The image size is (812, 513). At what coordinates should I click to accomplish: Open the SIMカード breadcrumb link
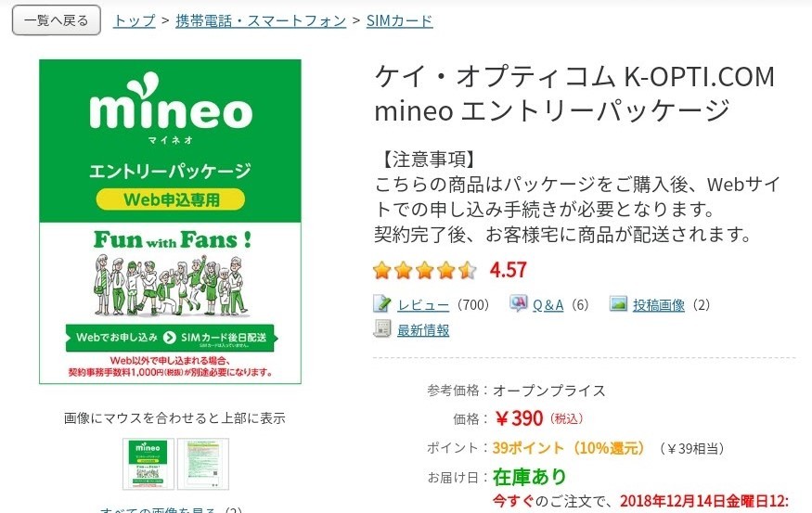tap(399, 20)
